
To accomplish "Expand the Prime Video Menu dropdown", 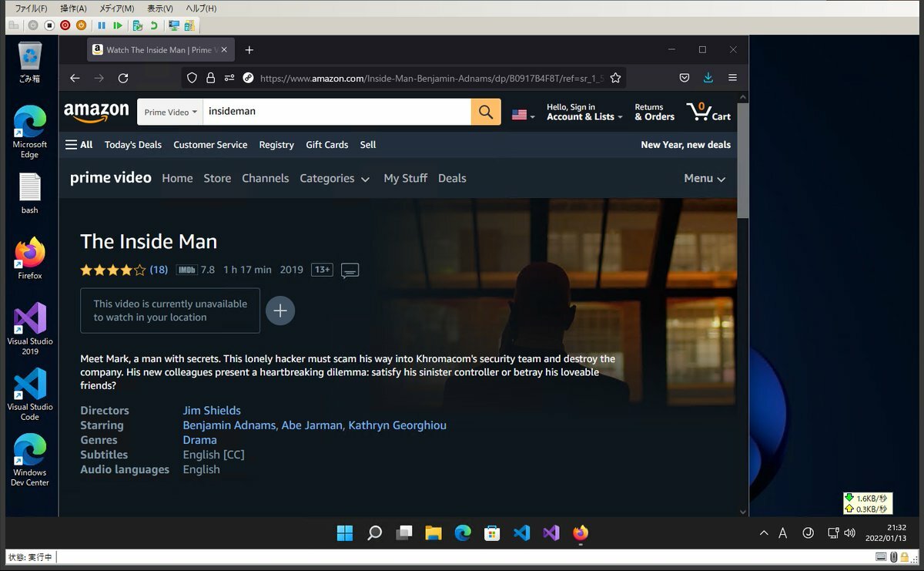I will [705, 178].
